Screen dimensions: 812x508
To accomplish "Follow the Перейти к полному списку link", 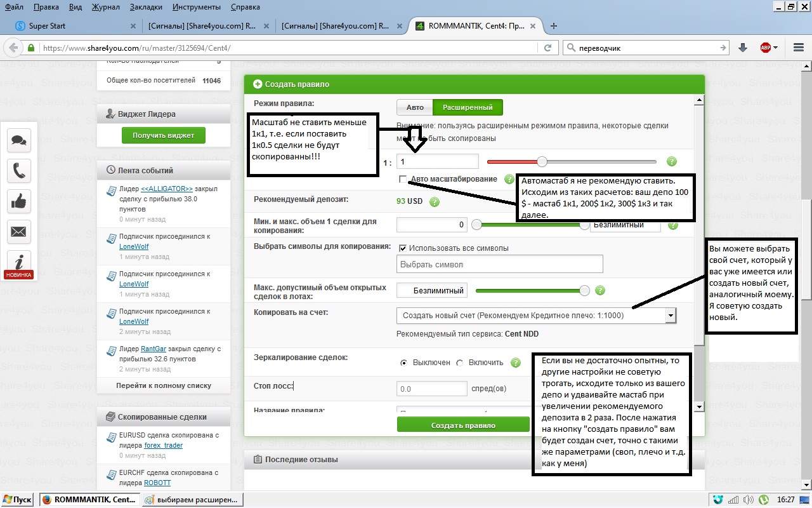I will pyautogui.click(x=164, y=385).
